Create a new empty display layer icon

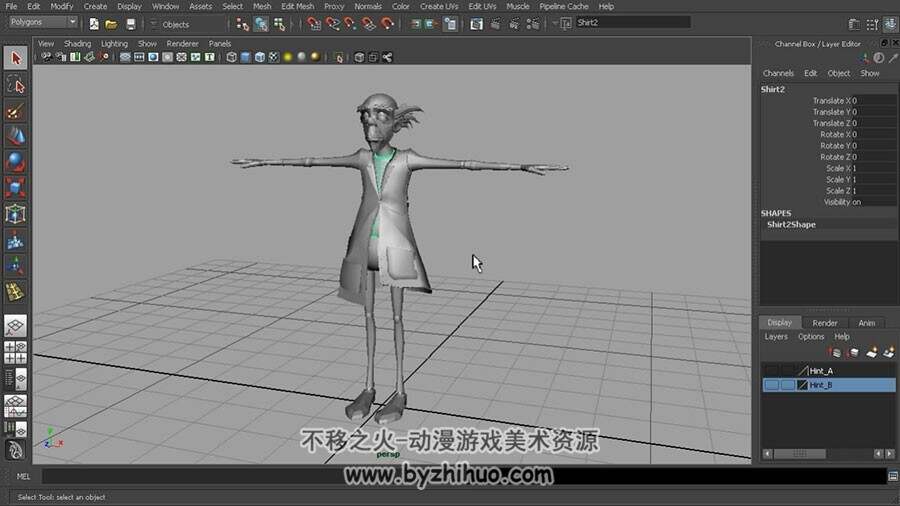coord(871,352)
